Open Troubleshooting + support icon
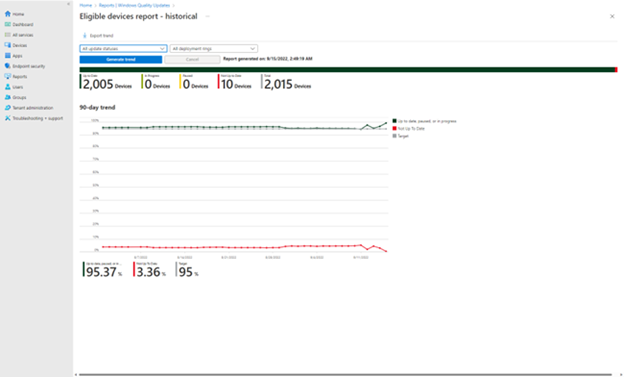 point(8,118)
